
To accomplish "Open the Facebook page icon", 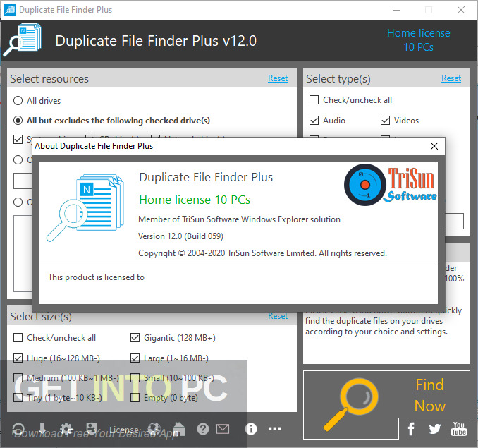I will pyautogui.click(x=411, y=429).
